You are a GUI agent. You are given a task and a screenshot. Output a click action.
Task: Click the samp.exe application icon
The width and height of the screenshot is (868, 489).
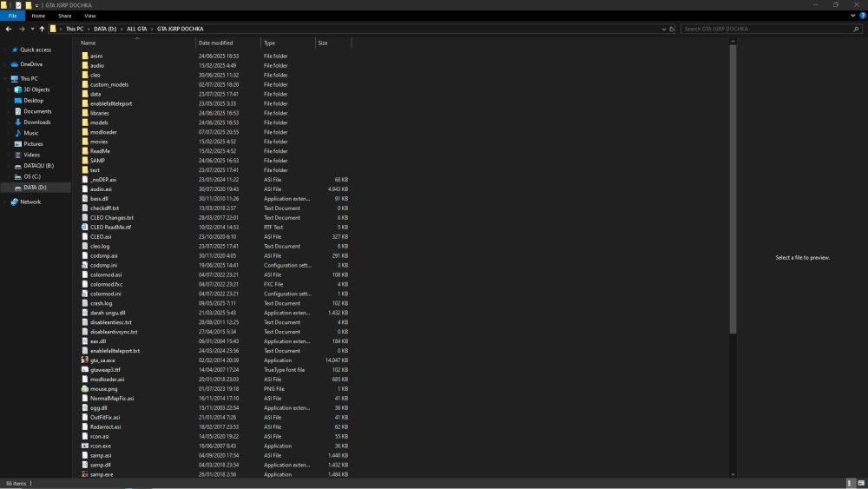click(85, 474)
